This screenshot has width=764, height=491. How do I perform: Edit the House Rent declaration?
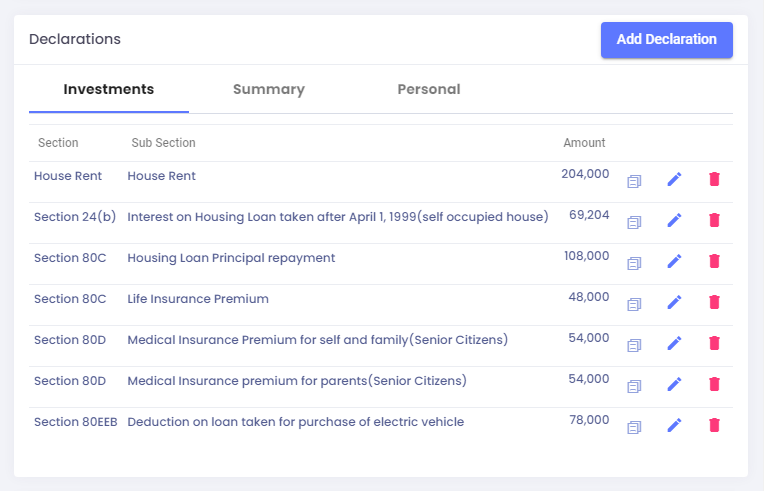point(674,179)
